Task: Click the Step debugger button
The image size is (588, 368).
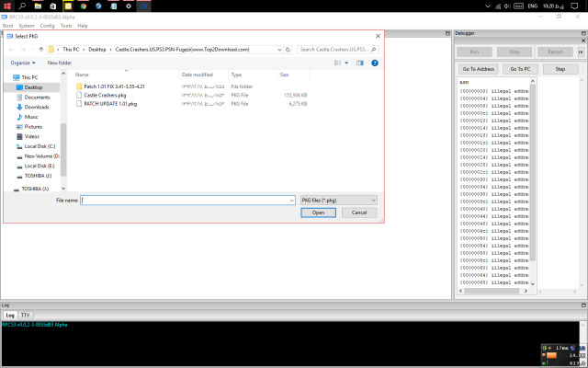Action: tap(560, 69)
